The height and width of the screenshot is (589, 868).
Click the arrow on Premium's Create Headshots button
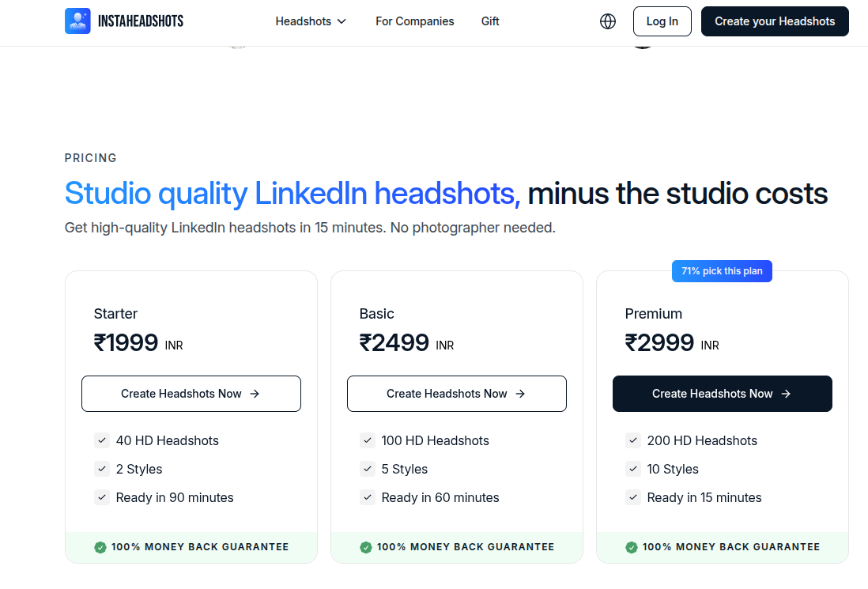tap(786, 394)
